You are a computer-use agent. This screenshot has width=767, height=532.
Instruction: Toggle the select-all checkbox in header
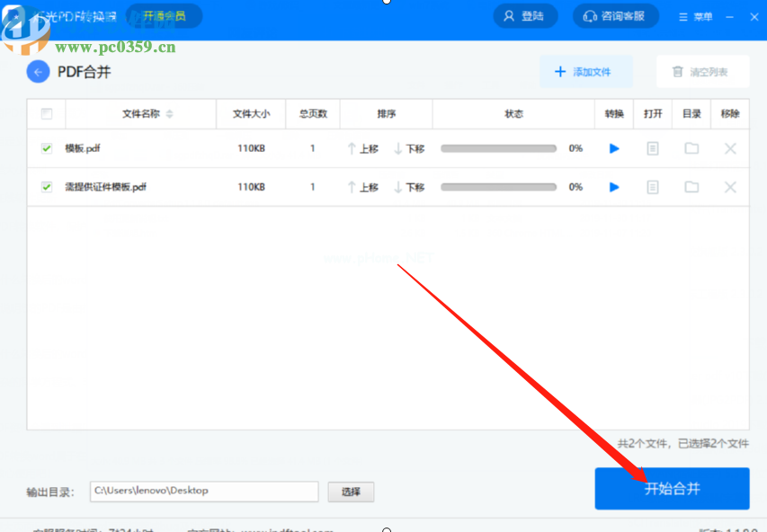47,114
